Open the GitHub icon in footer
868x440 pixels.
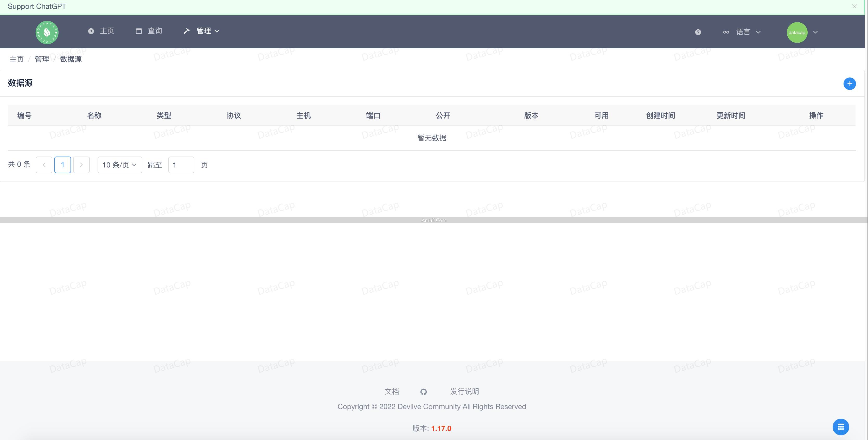click(424, 392)
